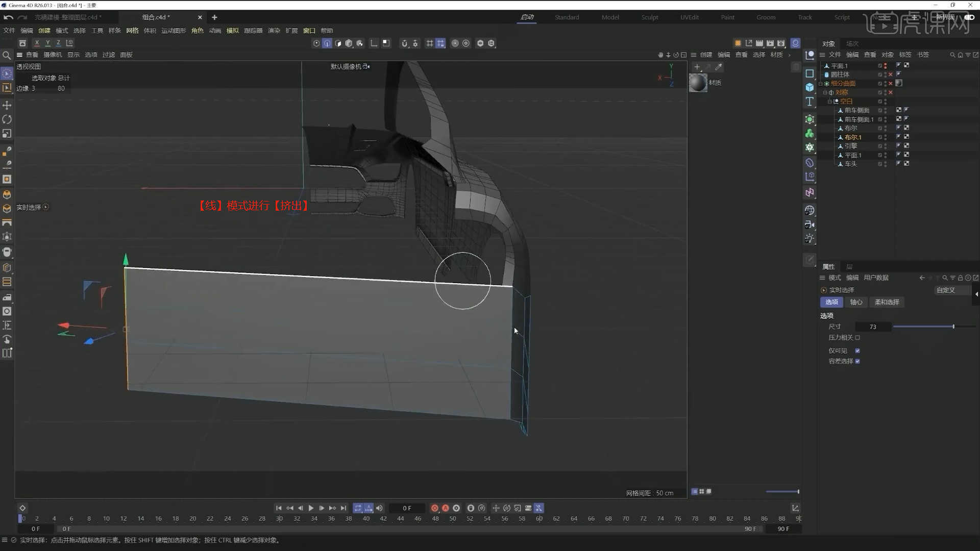Open the 网格 menu
Viewport: 980px width, 551px height.
[132, 31]
